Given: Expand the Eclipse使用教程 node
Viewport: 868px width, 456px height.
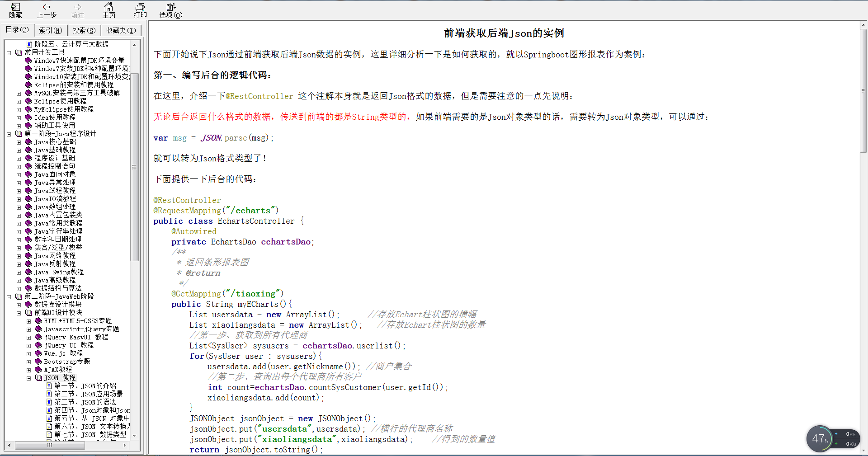Looking at the screenshot, I should [19, 101].
